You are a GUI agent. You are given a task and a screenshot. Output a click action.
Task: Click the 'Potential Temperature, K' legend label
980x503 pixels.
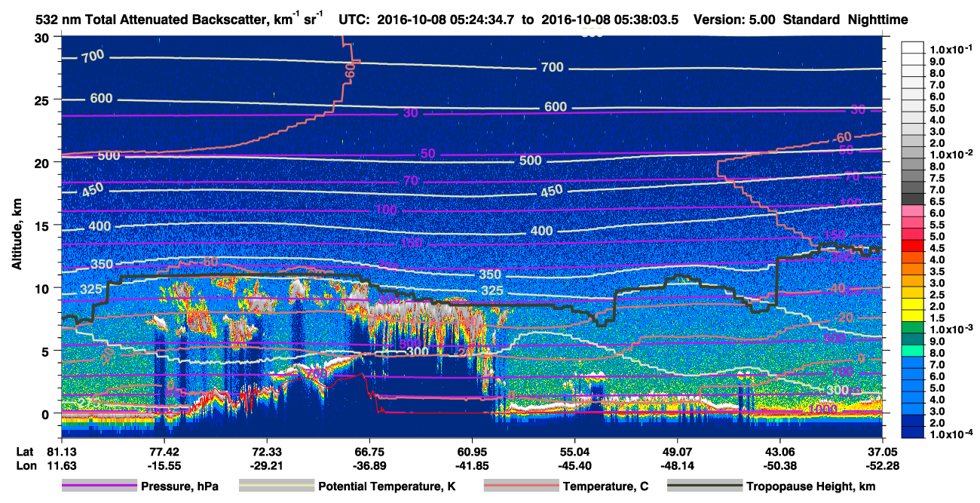point(387,486)
